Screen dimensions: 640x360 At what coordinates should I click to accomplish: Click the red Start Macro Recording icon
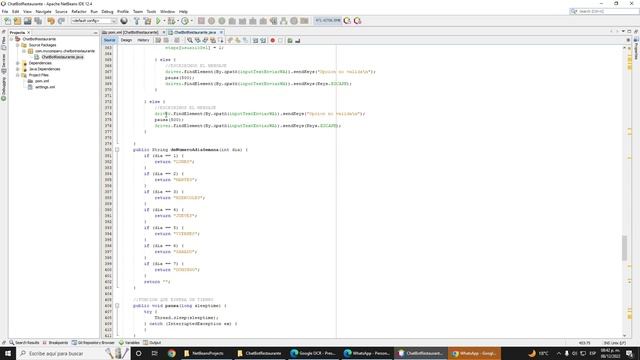[273, 40]
